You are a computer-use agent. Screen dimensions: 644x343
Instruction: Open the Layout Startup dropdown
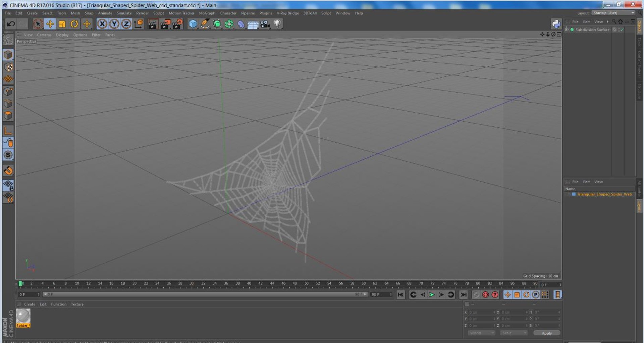coord(613,13)
